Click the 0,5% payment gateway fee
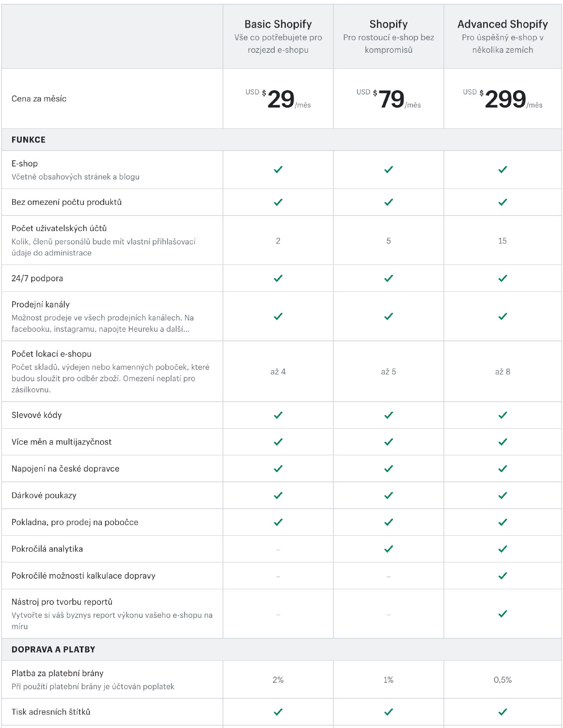Screen dimensions: 563x728 tap(502, 680)
